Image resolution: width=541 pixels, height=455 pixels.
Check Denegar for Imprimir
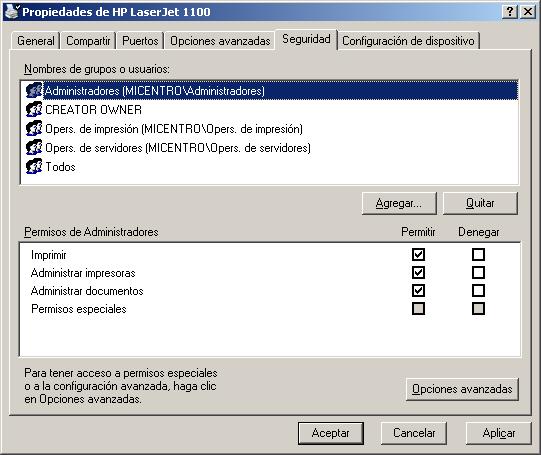[478, 255]
